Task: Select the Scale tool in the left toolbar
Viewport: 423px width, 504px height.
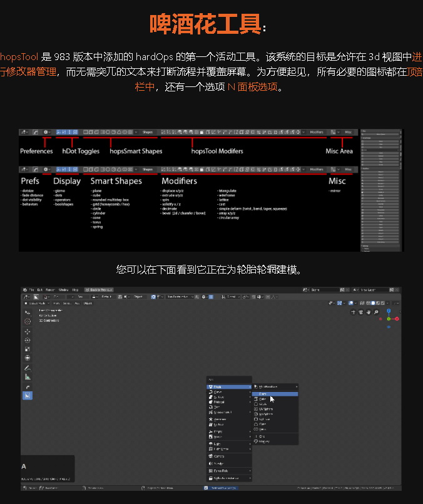Action: 28,349
